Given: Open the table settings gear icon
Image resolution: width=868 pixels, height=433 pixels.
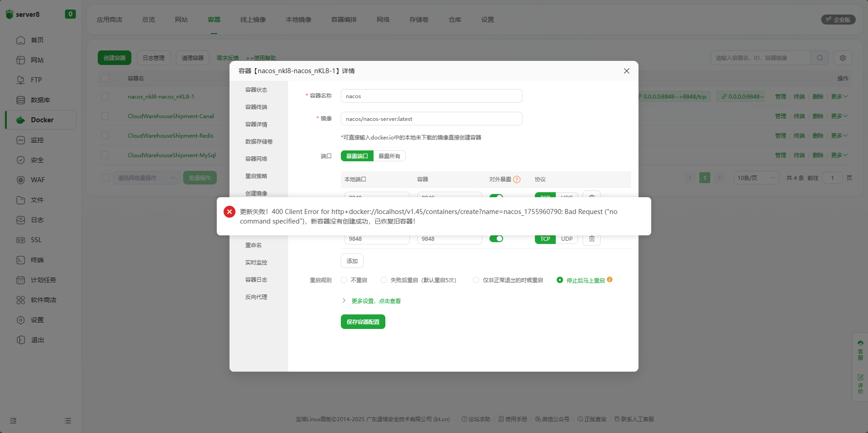Looking at the screenshot, I should click(x=843, y=58).
